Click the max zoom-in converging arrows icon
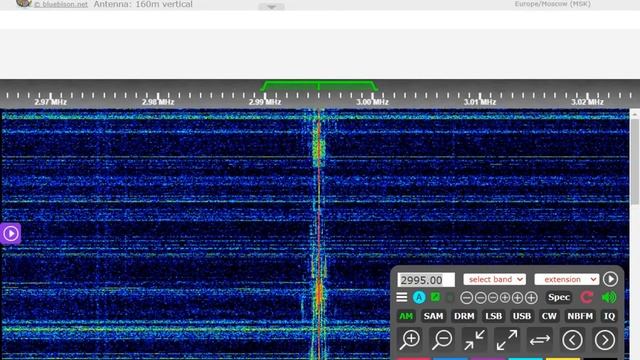 pyautogui.click(x=474, y=340)
